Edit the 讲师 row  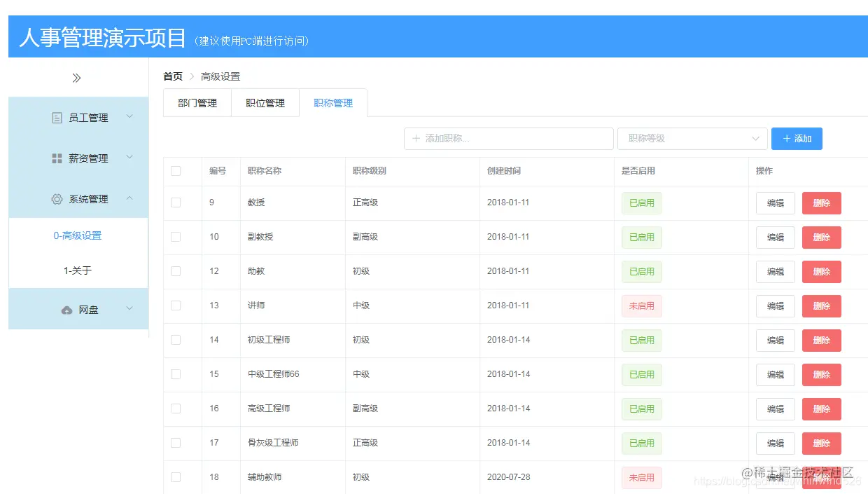click(x=776, y=306)
